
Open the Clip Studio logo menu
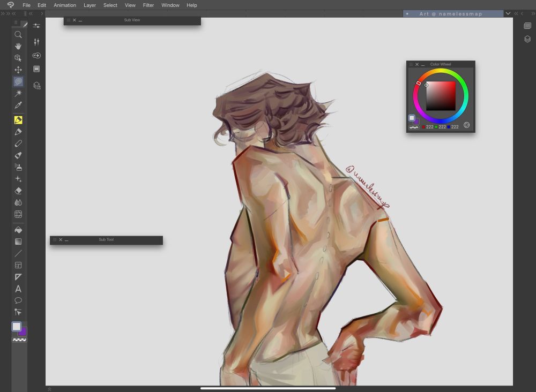(10, 5)
